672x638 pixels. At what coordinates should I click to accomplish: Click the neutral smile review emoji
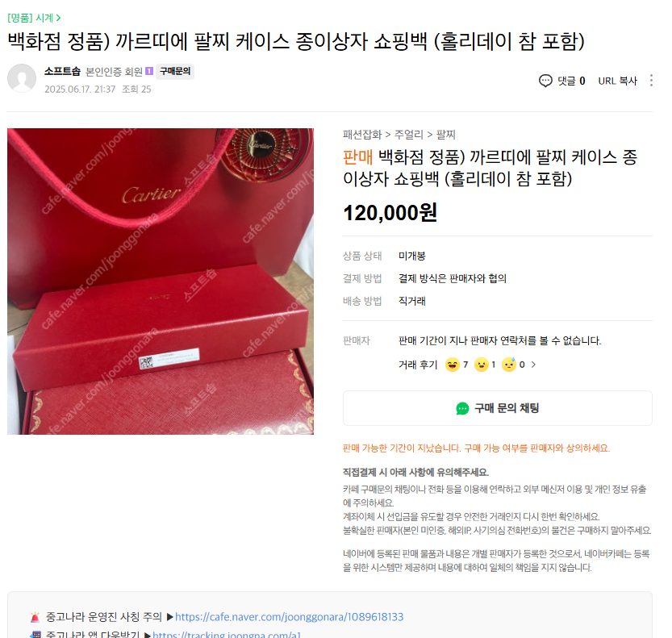482,365
